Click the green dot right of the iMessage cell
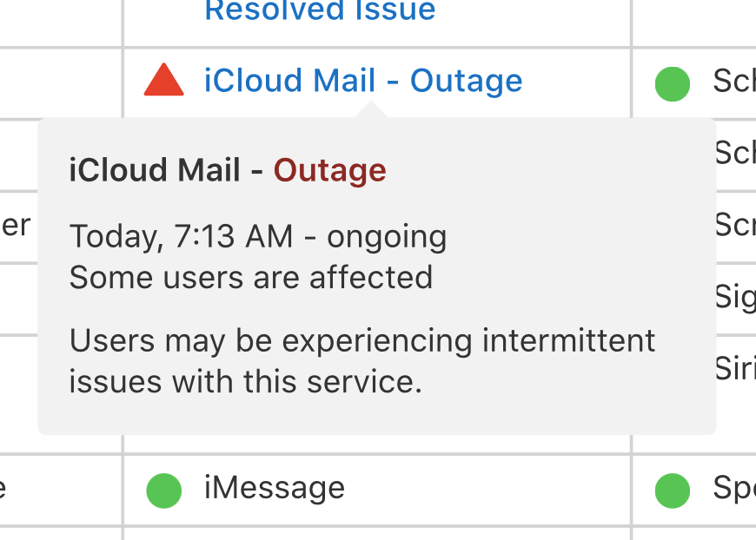This screenshot has width=756, height=540. click(672, 490)
